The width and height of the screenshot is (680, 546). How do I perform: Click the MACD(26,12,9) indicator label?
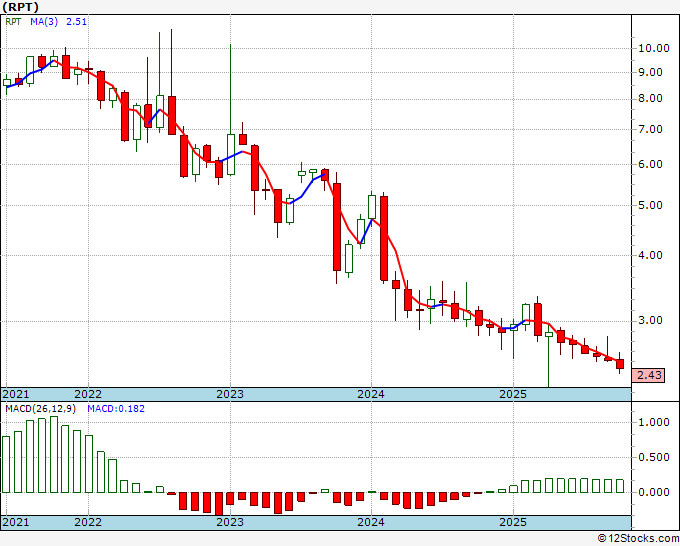click(x=40, y=409)
